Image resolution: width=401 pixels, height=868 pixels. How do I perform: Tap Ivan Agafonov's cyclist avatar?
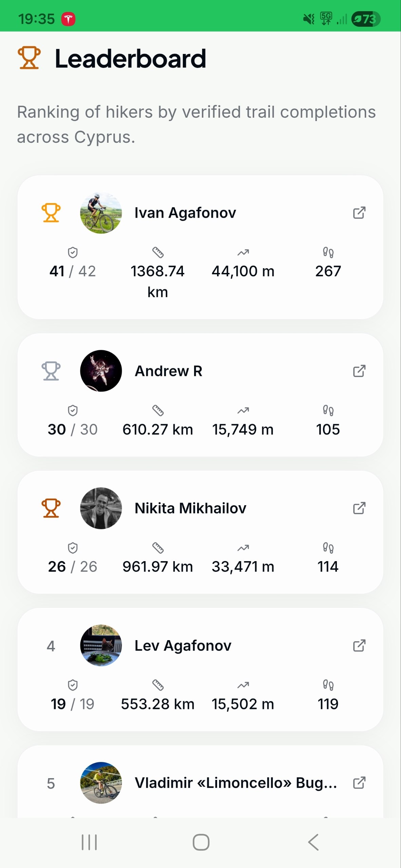pyautogui.click(x=101, y=213)
